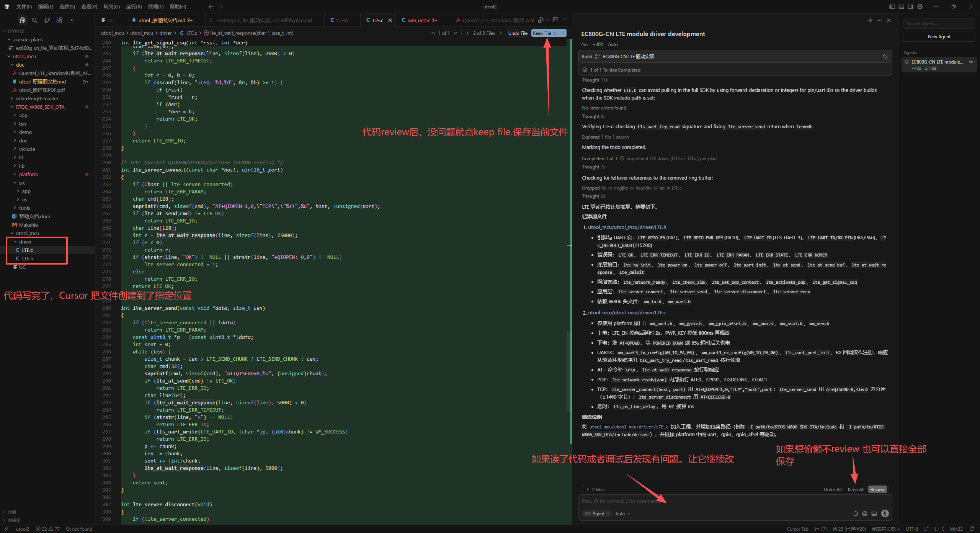The width and height of the screenshot is (980, 533).
Task: Click the microphone voice input icon
Action: (885, 513)
